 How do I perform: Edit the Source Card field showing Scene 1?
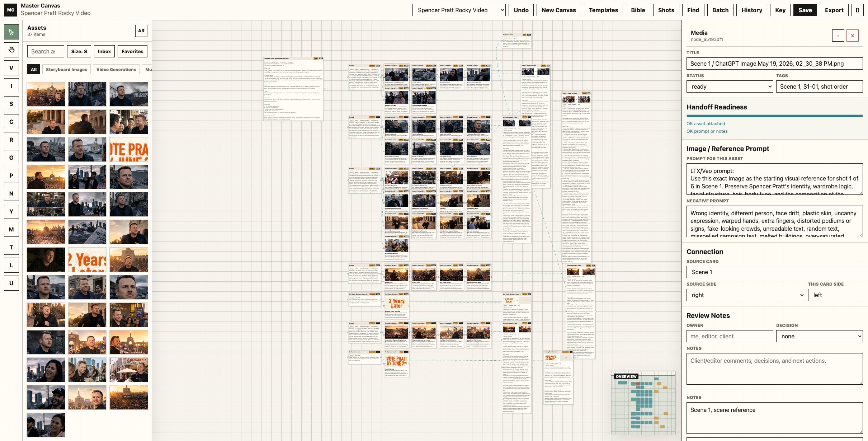pyautogui.click(x=777, y=272)
